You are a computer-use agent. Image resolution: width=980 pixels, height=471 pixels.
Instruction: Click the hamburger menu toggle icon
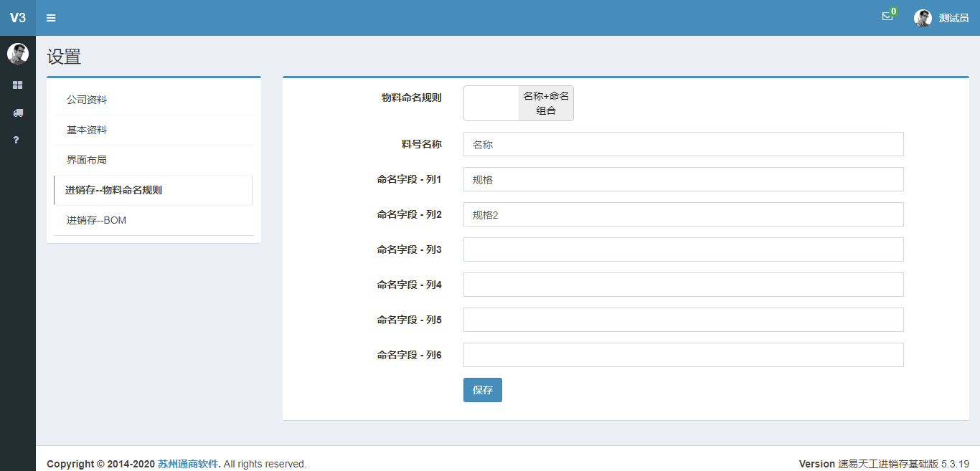point(51,18)
